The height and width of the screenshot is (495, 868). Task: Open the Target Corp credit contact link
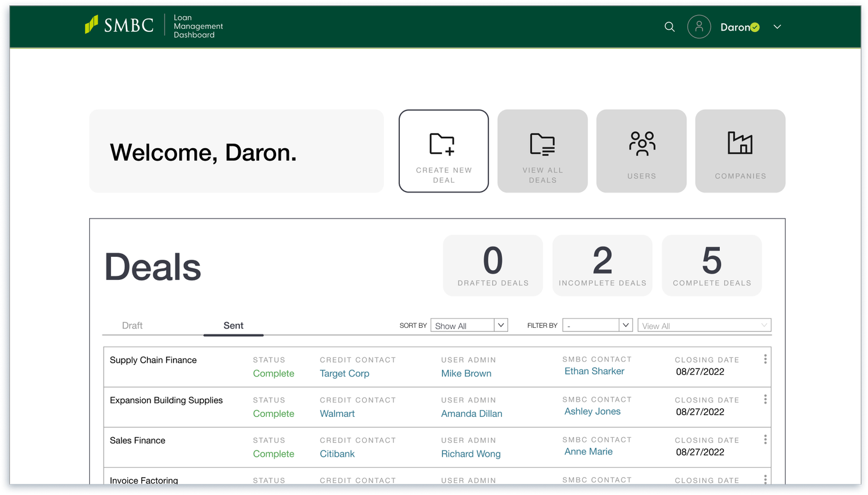(x=344, y=373)
